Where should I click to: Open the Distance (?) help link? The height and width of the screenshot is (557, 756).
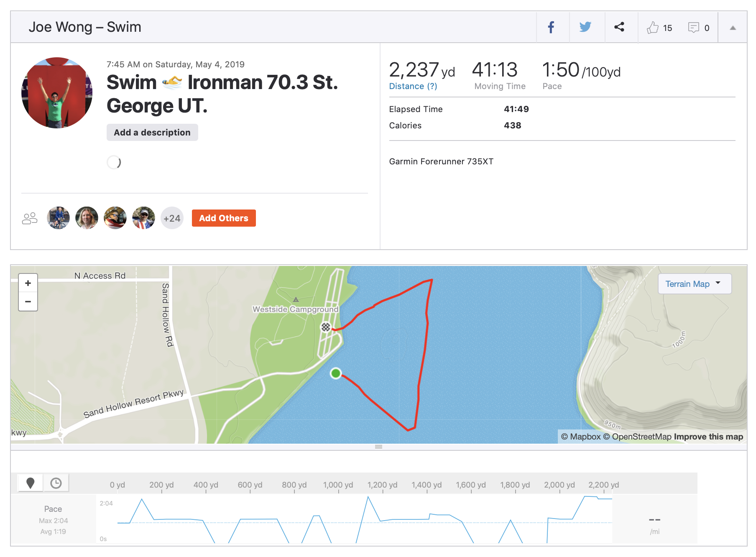(413, 86)
